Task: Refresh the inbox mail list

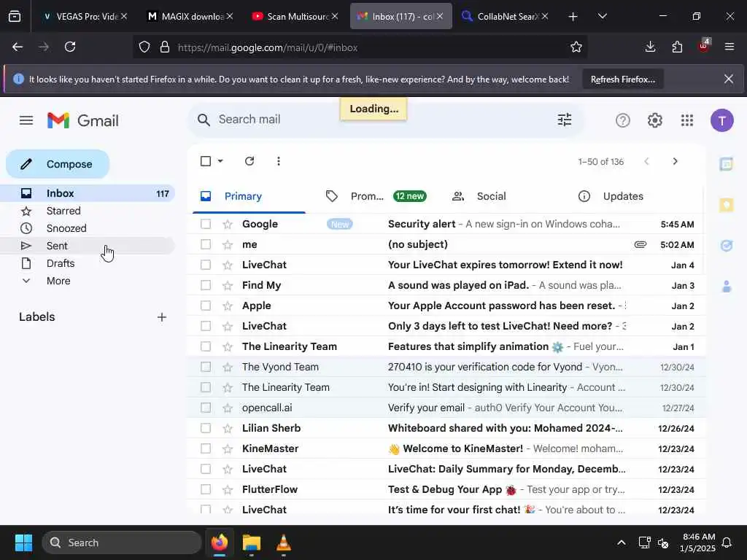Action: 249,161
